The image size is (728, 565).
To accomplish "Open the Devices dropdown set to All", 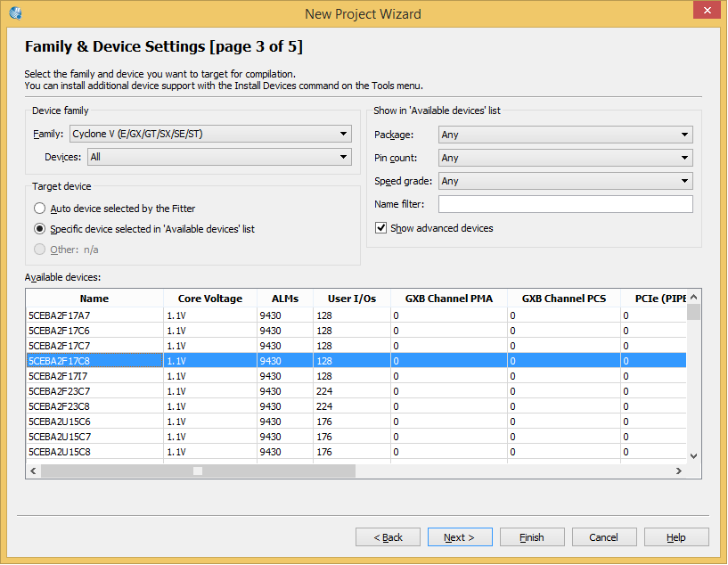I will point(219,157).
